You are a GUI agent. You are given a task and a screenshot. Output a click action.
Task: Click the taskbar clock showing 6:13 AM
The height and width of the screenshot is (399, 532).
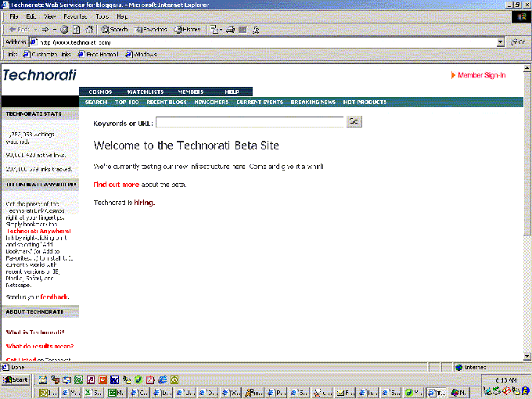[506, 380]
